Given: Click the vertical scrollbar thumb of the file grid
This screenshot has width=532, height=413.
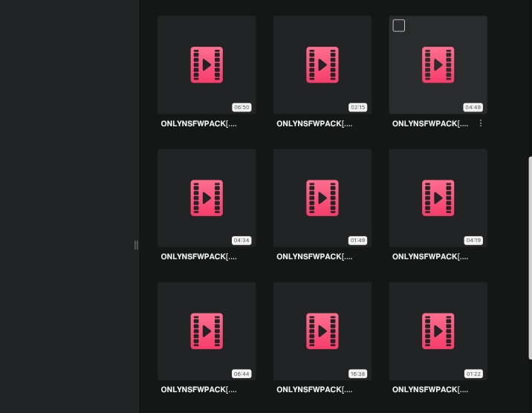Looking at the screenshot, I should 531,258.
